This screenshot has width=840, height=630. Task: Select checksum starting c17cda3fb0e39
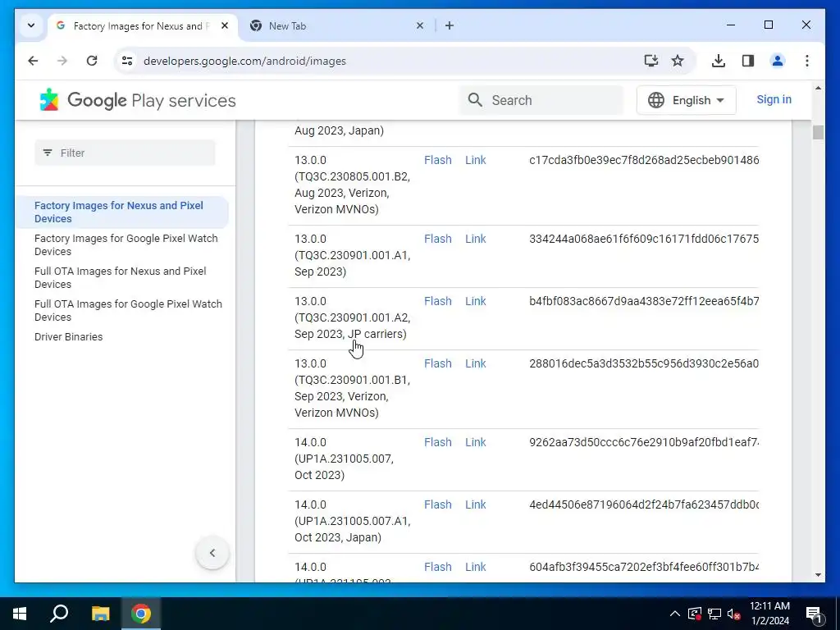pos(644,160)
